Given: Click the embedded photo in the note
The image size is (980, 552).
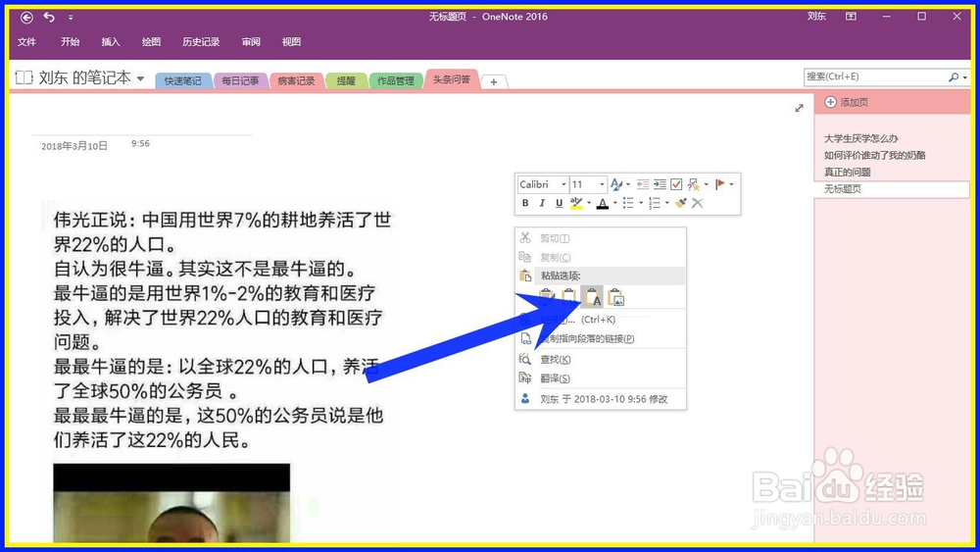Looking at the screenshot, I should [171, 503].
